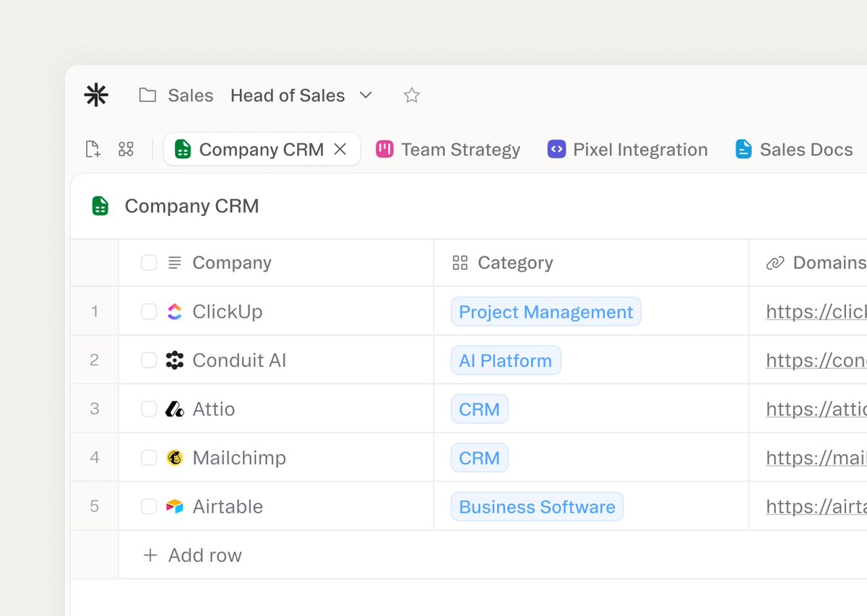The image size is (867, 616).
Task: Check the Attio row checkbox
Action: tap(149, 409)
